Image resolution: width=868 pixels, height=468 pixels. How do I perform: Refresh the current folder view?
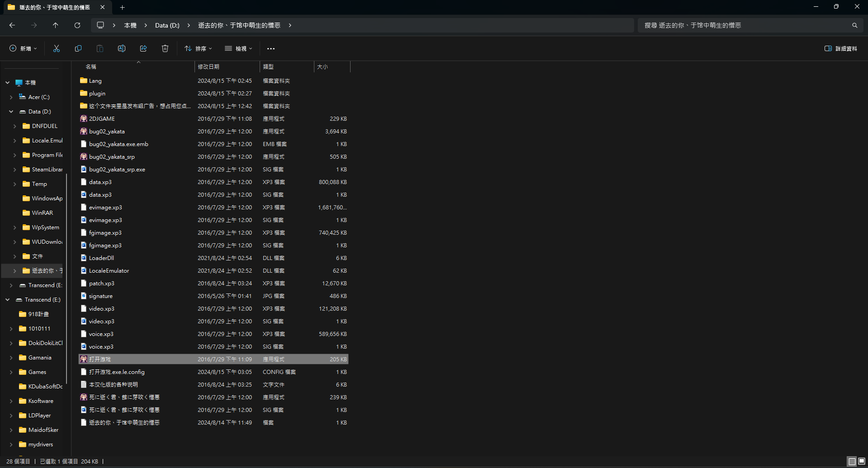point(77,25)
